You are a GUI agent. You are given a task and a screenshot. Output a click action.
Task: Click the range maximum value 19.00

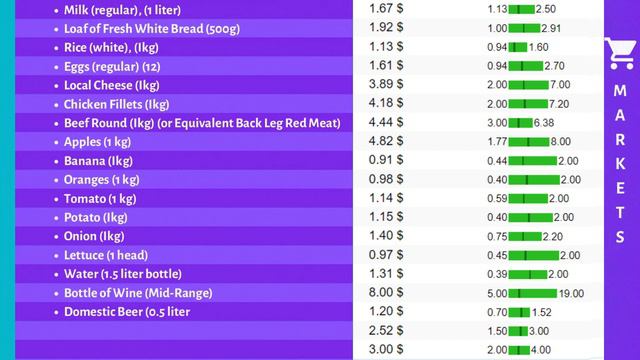(571, 293)
